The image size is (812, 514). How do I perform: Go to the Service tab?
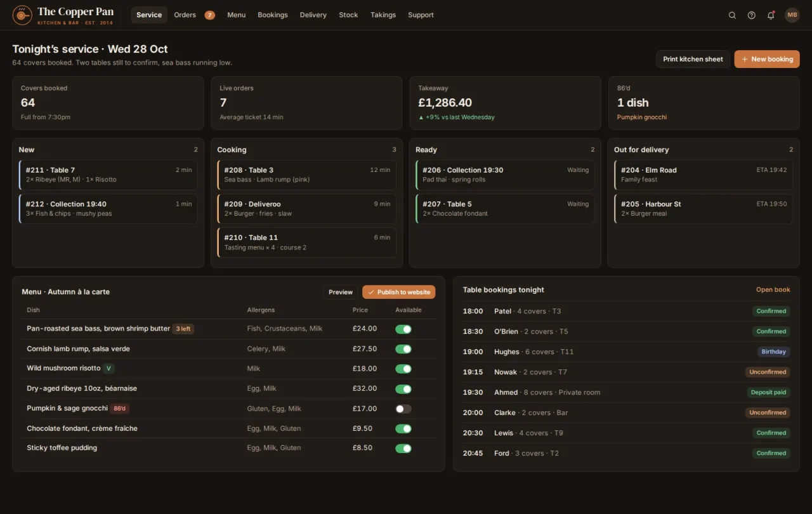coord(149,15)
